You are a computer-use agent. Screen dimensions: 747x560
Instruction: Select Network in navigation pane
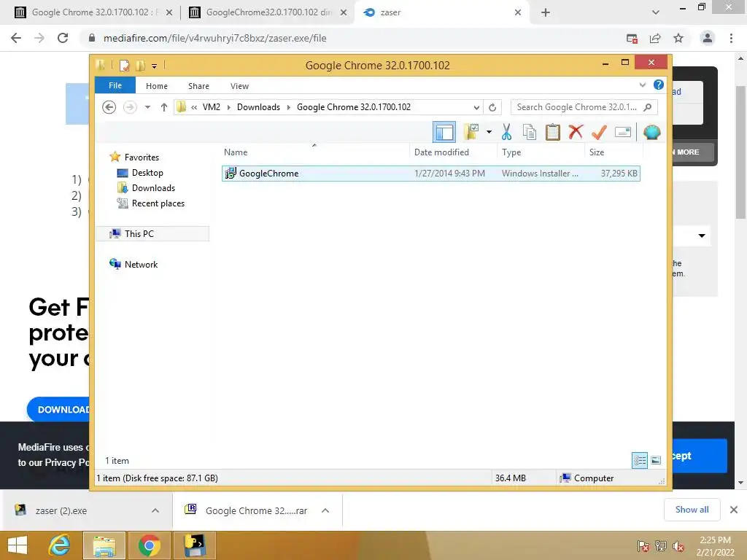click(x=141, y=264)
